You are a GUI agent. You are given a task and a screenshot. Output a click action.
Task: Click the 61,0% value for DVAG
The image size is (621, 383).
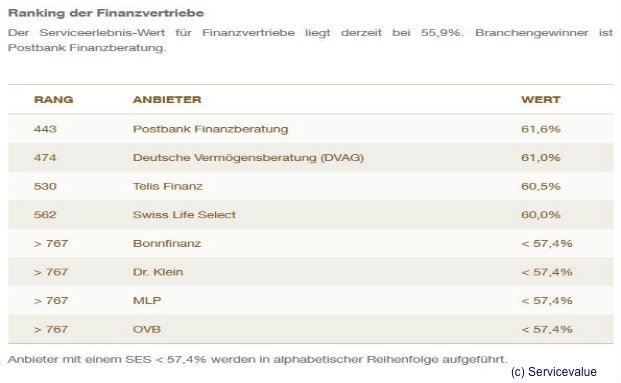point(541,158)
